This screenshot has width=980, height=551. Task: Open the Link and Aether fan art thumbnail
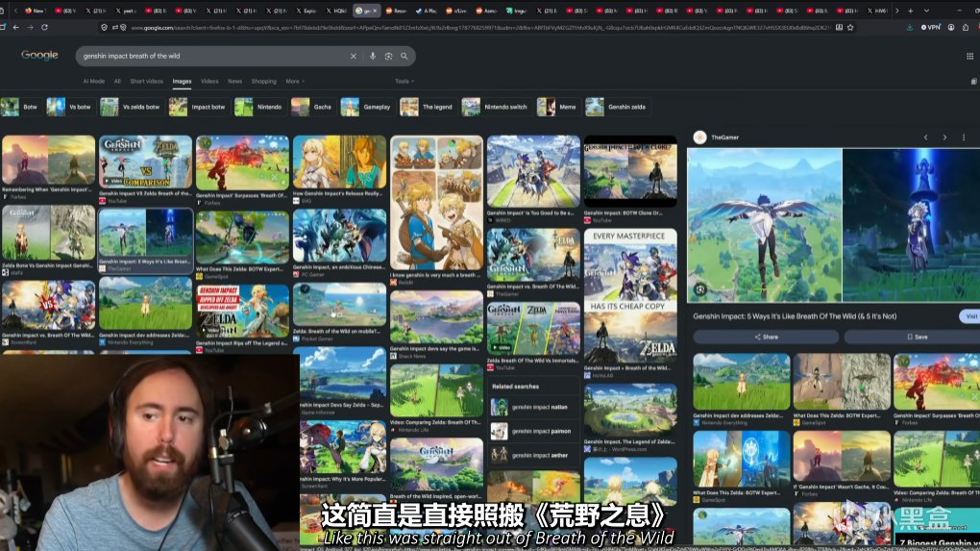coord(436,203)
